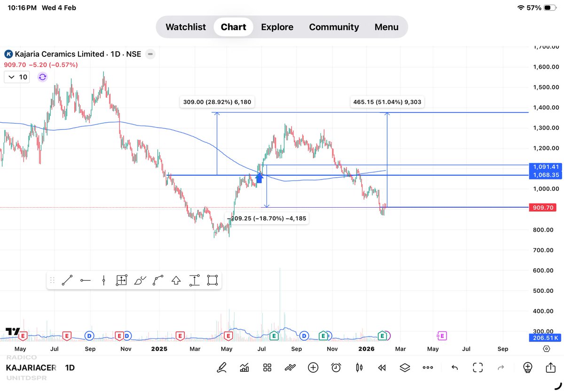Tap the circled plus add icon

[313, 368]
